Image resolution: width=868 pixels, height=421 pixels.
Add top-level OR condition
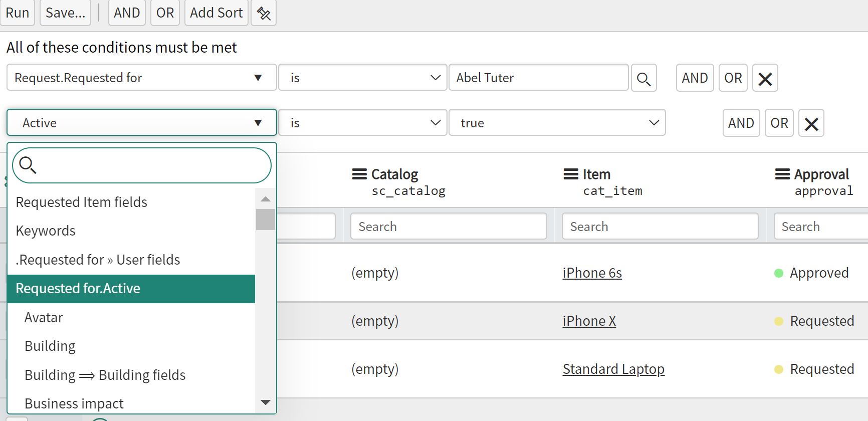165,13
